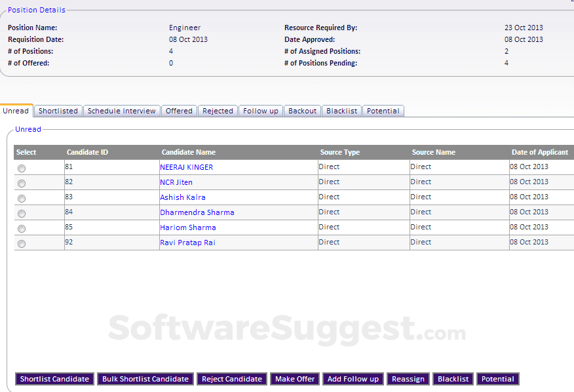The image size is (574, 392).
Task: Select radio button for Hariom Sharma
Action: pyautogui.click(x=22, y=229)
